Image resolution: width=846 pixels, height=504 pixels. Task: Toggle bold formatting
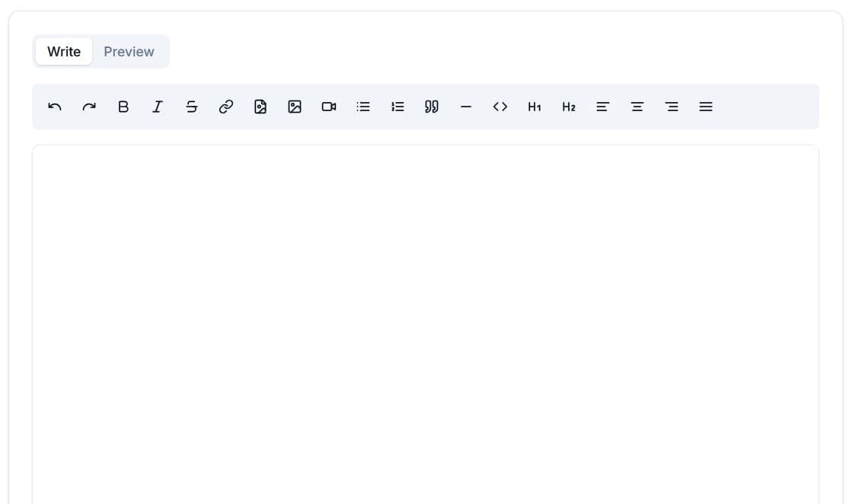(123, 107)
